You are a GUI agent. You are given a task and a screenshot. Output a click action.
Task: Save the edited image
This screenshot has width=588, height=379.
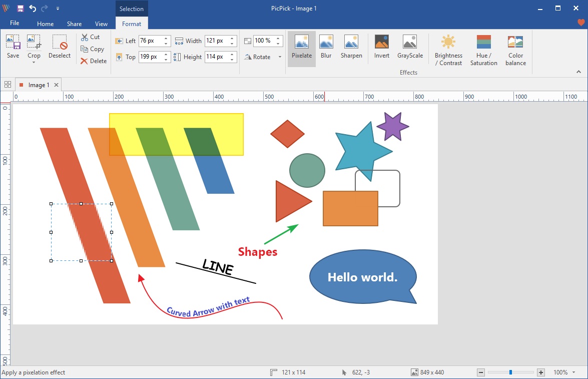coord(13,48)
